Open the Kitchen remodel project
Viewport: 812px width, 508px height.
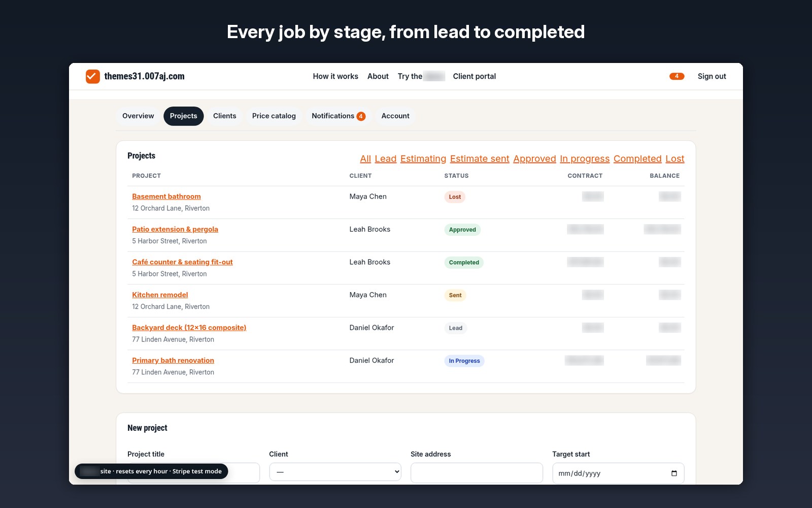click(160, 295)
